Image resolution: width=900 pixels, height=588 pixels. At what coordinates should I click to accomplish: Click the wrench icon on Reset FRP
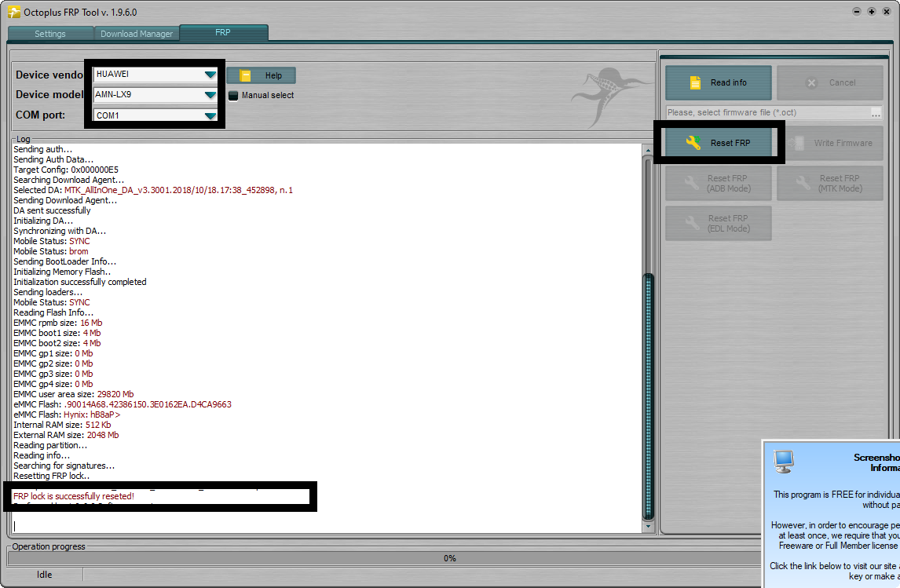[693, 142]
